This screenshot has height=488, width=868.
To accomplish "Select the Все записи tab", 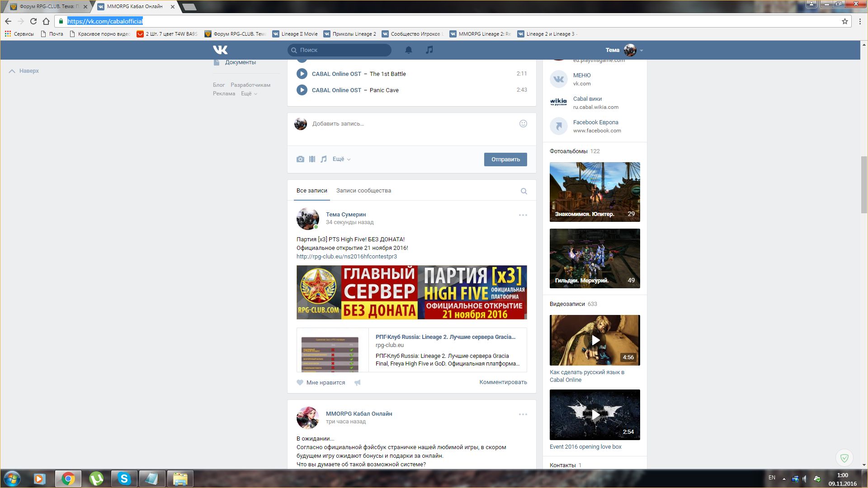I will (311, 191).
